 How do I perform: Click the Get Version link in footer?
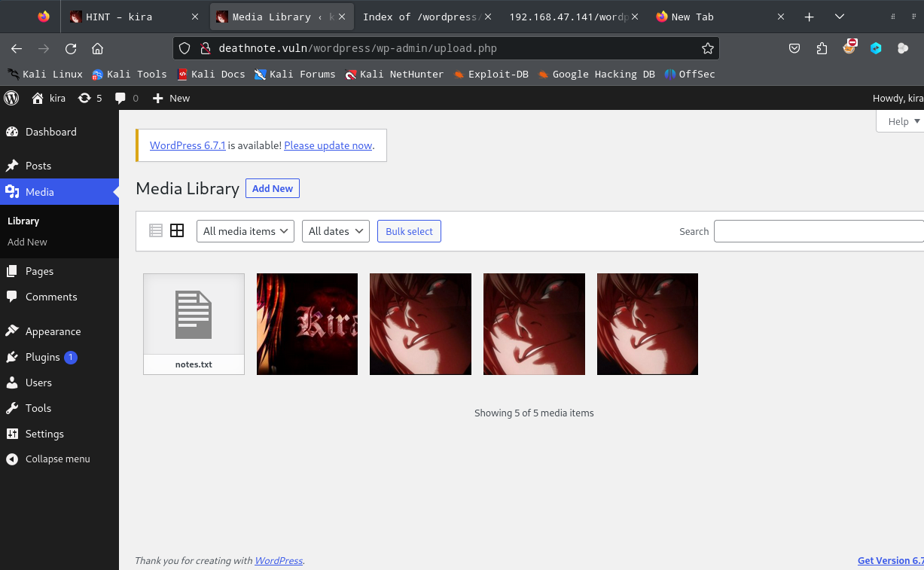[x=891, y=560]
